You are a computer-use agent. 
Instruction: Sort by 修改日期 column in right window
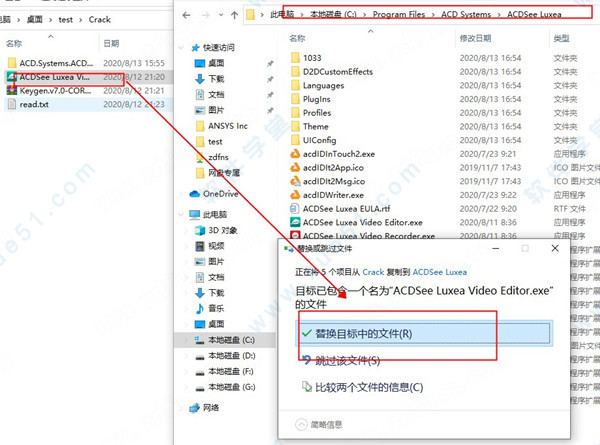click(x=475, y=38)
